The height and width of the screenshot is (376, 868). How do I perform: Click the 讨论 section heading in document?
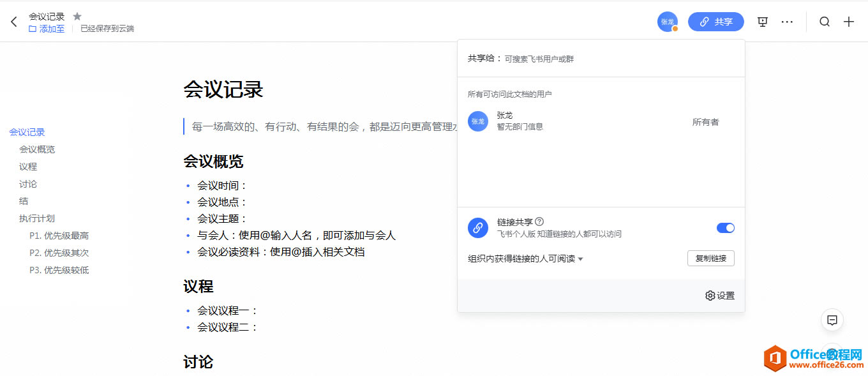click(198, 362)
